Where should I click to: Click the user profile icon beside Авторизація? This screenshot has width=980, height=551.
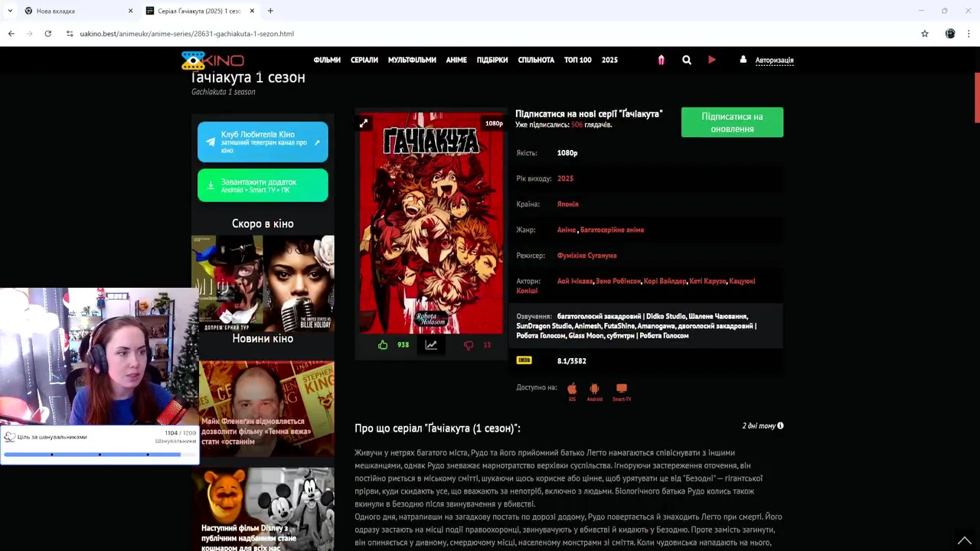(743, 60)
